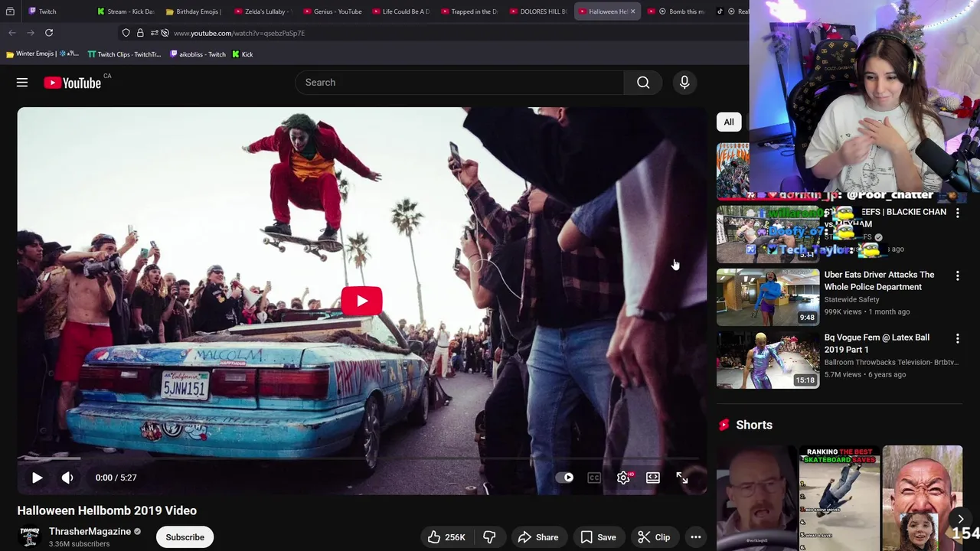Open the tracking protection shield icon
The image size is (980, 551).
point(126,33)
